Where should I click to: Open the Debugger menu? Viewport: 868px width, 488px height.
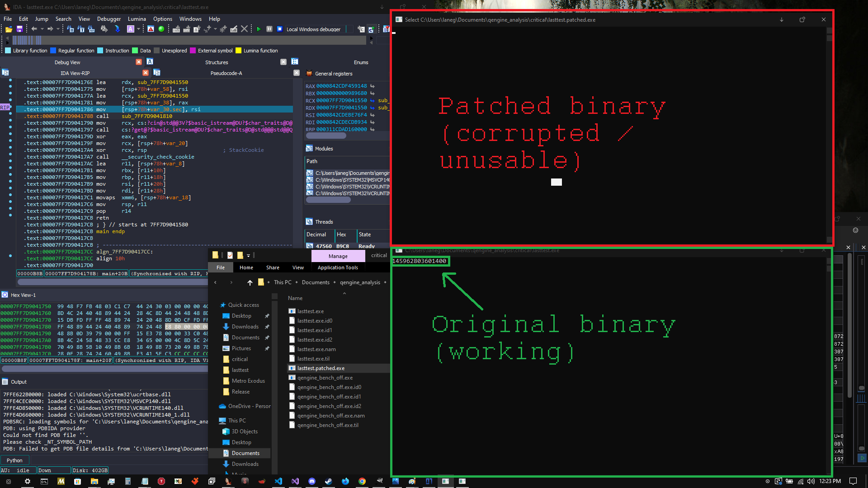click(109, 19)
